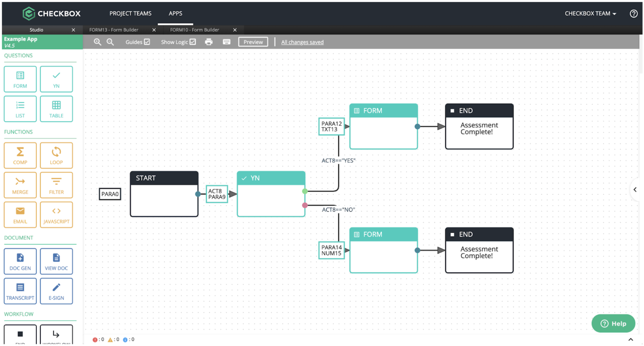The height and width of the screenshot is (346, 644).
Task: Expand the bottom status panel chevron
Action: click(631, 340)
